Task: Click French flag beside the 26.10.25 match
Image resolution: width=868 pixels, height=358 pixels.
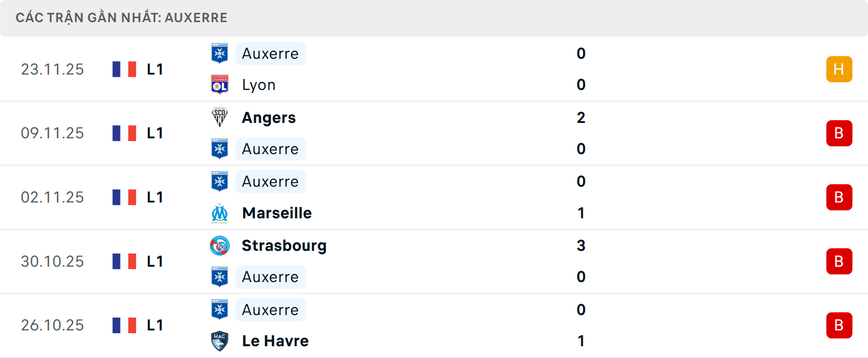Action: coord(124,325)
